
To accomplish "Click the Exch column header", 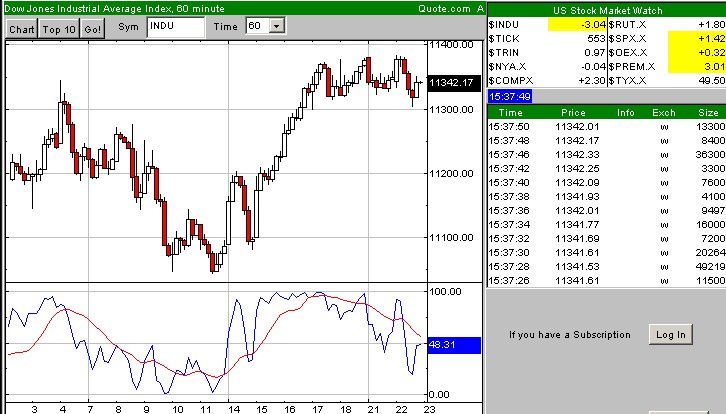I will [664, 113].
